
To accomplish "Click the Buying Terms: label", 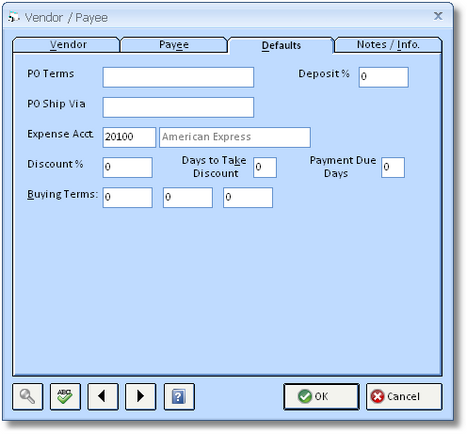I will tap(62, 194).
